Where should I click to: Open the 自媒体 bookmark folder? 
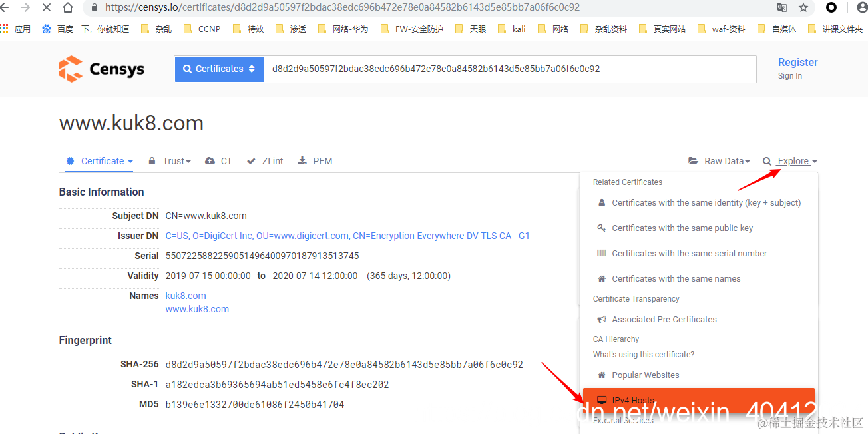pyautogui.click(x=776, y=29)
